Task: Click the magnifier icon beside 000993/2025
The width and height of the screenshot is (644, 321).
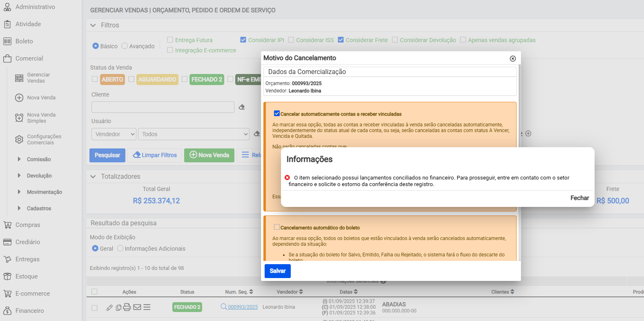Action: click(x=224, y=307)
